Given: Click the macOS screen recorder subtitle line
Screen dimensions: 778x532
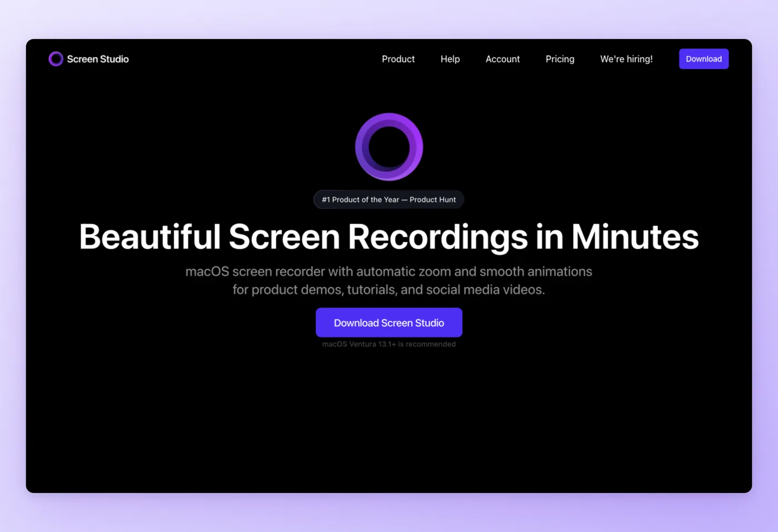Looking at the screenshot, I should click(x=389, y=271).
